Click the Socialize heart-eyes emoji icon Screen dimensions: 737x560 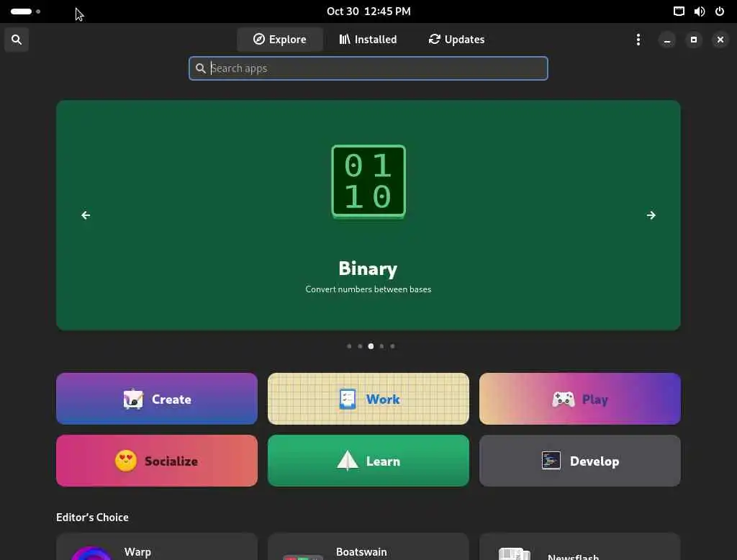(126, 461)
